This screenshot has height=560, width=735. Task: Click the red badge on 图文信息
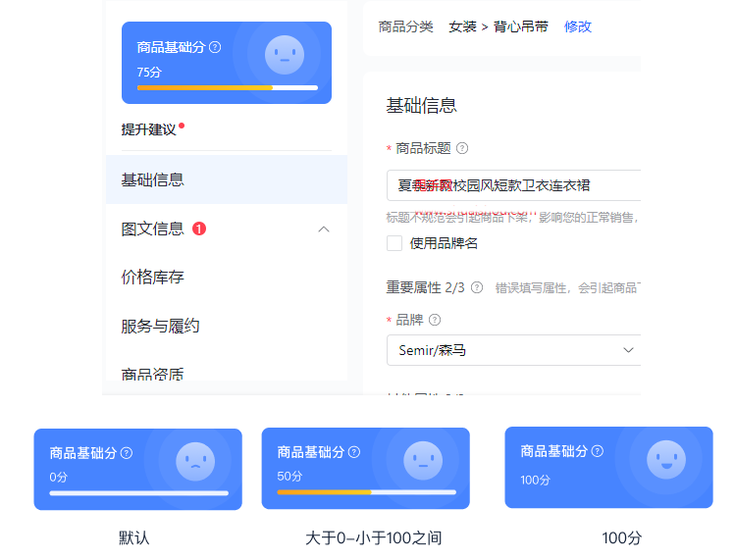199,229
